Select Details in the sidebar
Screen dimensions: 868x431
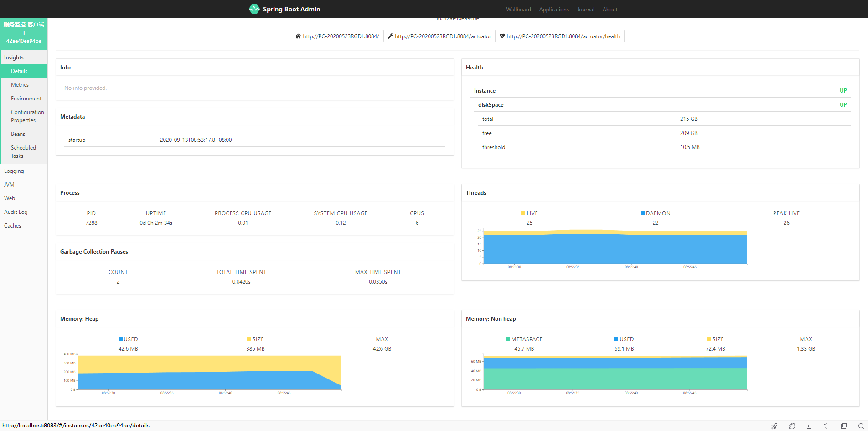[x=24, y=71]
